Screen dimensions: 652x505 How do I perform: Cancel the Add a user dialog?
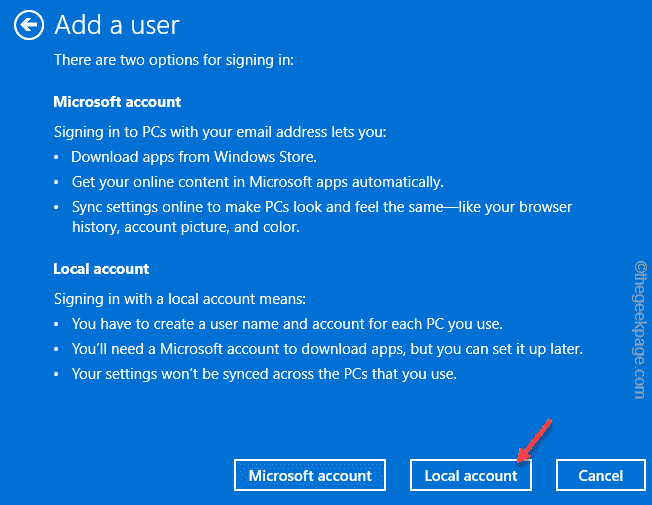(x=600, y=475)
